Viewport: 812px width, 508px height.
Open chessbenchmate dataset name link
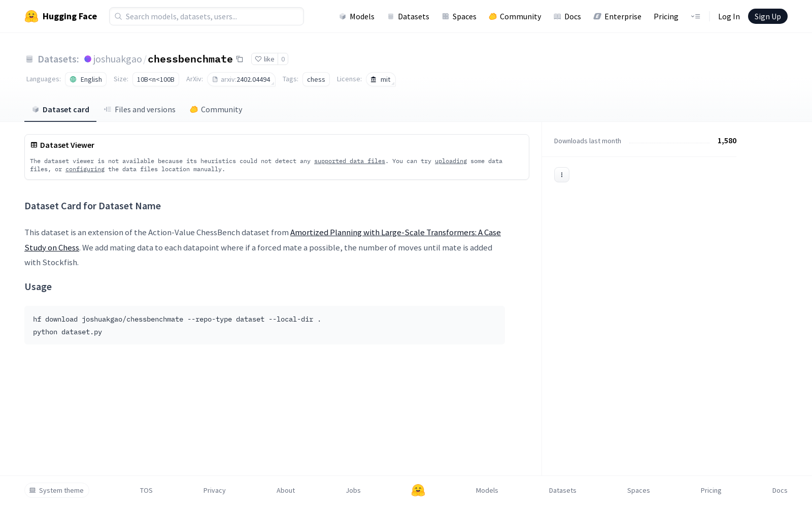click(190, 59)
